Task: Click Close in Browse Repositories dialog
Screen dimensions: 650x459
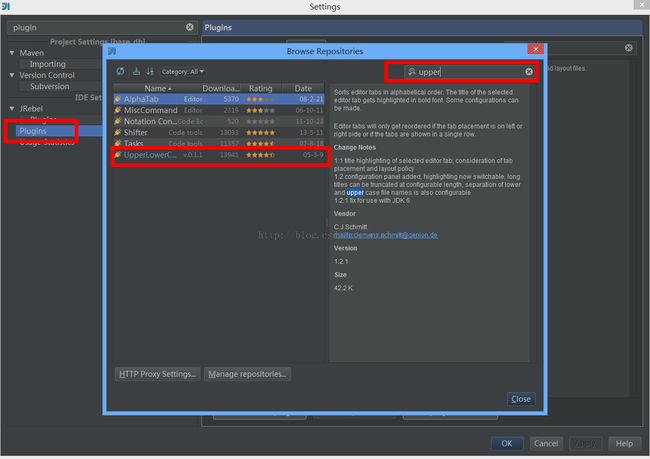Action: click(521, 399)
